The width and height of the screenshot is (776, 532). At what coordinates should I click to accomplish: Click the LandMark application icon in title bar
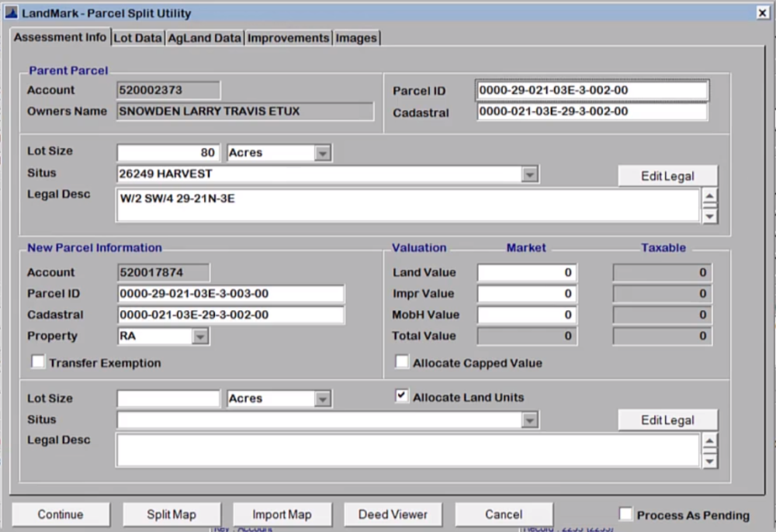coord(12,13)
